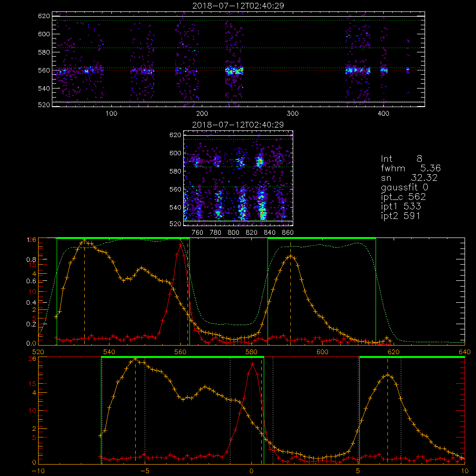Click y-axis label 0.8 on upper profile plot
Screen dimensions: 476x476
(x=31, y=259)
